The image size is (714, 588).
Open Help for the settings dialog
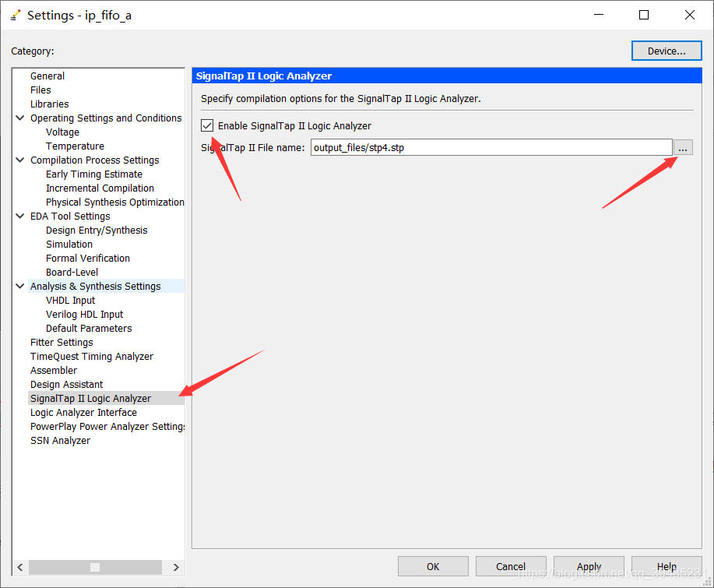pyautogui.click(x=667, y=566)
